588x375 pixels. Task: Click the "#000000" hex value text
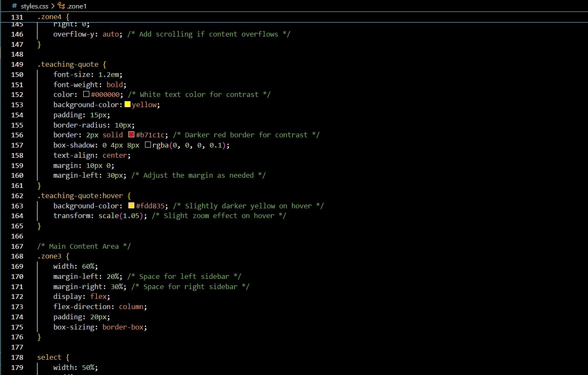point(105,94)
